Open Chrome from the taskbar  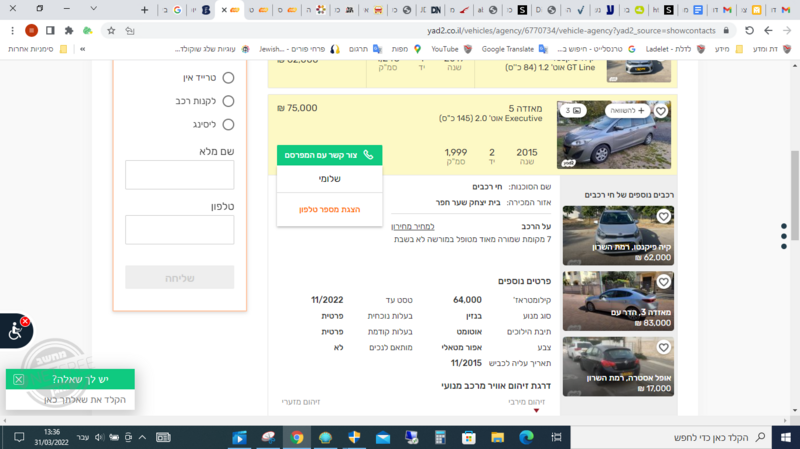coord(296,437)
